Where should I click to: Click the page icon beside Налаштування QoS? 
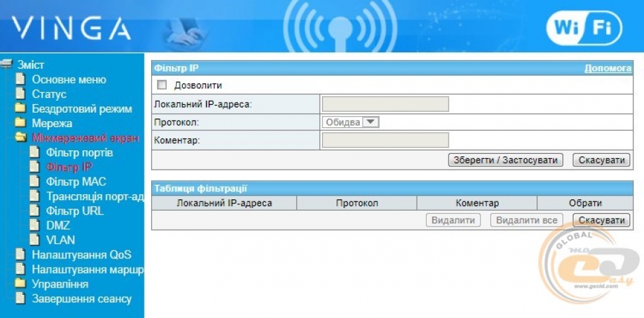[20, 254]
